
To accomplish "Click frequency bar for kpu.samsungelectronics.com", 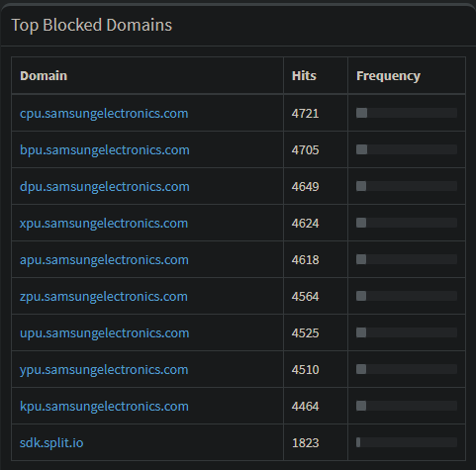I will (407, 406).
